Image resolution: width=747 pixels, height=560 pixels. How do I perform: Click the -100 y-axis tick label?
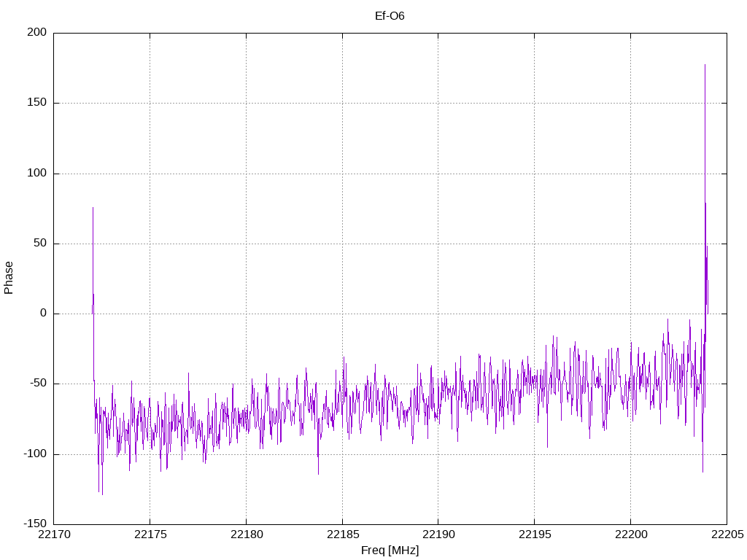[x=34, y=454]
